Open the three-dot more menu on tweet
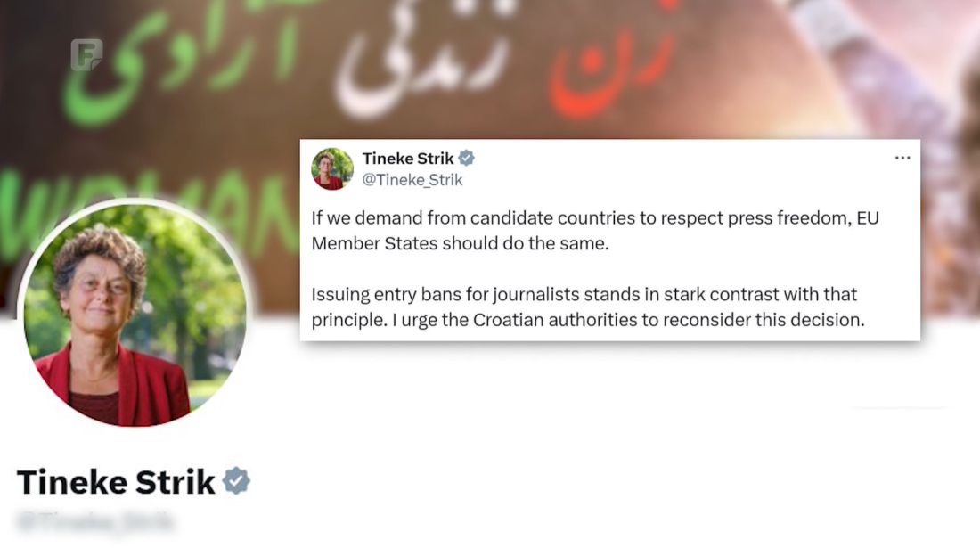 pos(902,158)
